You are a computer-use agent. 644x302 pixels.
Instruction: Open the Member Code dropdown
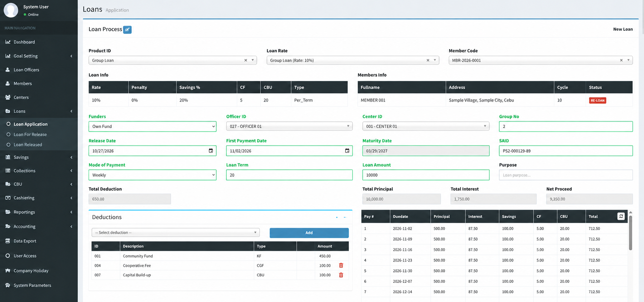(x=541, y=60)
